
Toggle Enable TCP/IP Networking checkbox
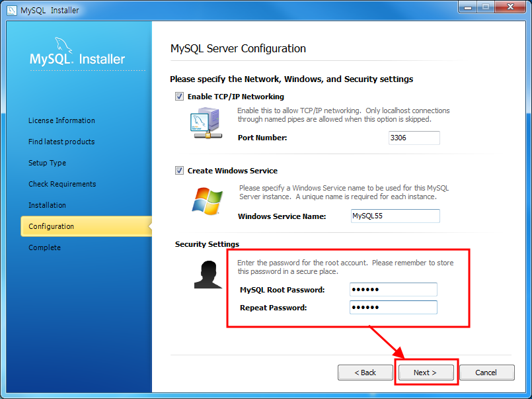tap(179, 97)
